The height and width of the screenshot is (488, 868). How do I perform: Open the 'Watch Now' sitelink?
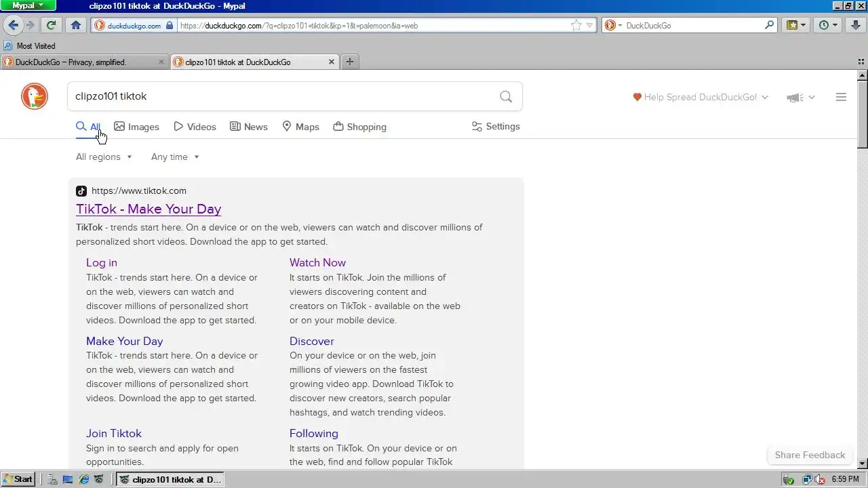[317, 263]
